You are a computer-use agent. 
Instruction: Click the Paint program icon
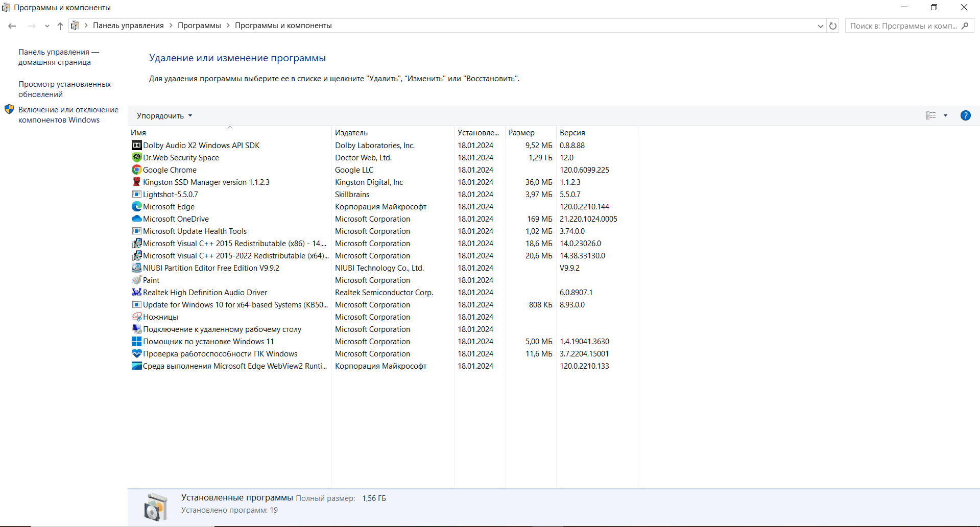(136, 280)
